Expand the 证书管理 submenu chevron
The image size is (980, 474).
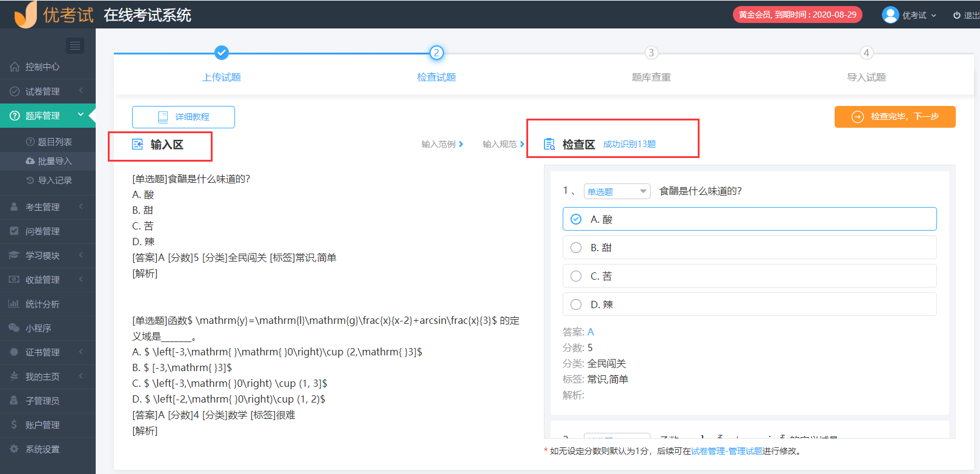81,352
